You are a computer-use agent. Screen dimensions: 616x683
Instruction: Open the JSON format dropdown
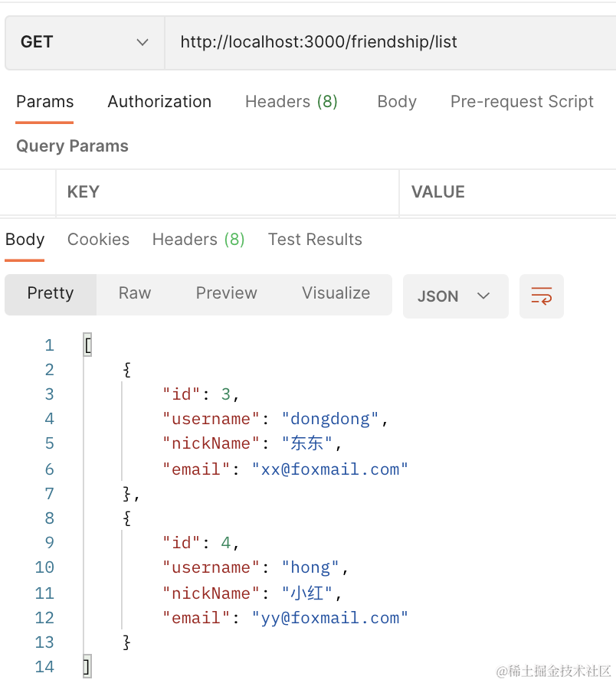tap(455, 296)
